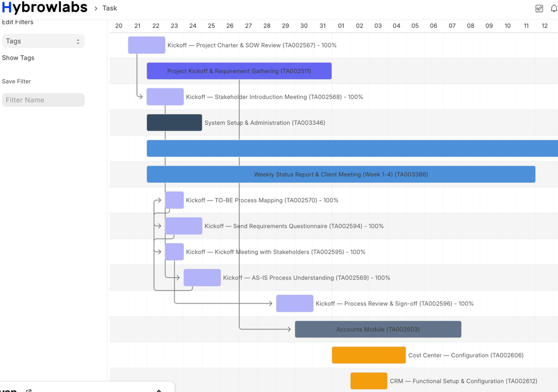Click label text 'Kickoff — Project Charter & SOW Review (TA002567) - 100%'
Screen dimensions: 558x392
[x=252, y=45]
